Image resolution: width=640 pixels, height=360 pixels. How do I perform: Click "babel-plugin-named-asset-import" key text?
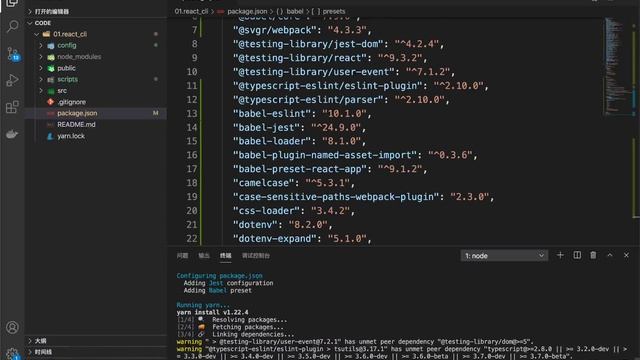coord(325,155)
